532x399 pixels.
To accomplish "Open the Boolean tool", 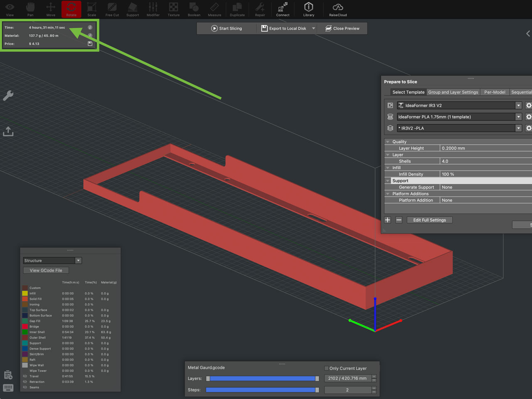I will [x=194, y=9].
